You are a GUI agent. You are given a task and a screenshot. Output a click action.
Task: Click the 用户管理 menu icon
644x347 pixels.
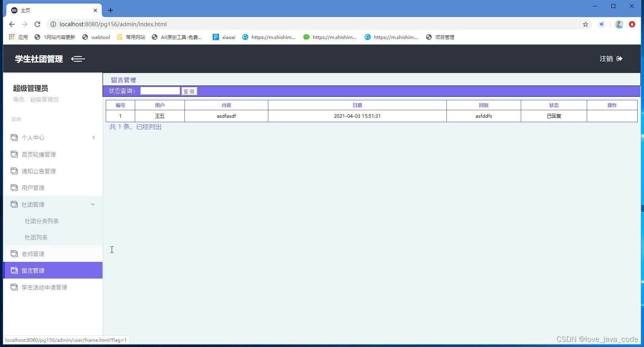coord(14,187)
